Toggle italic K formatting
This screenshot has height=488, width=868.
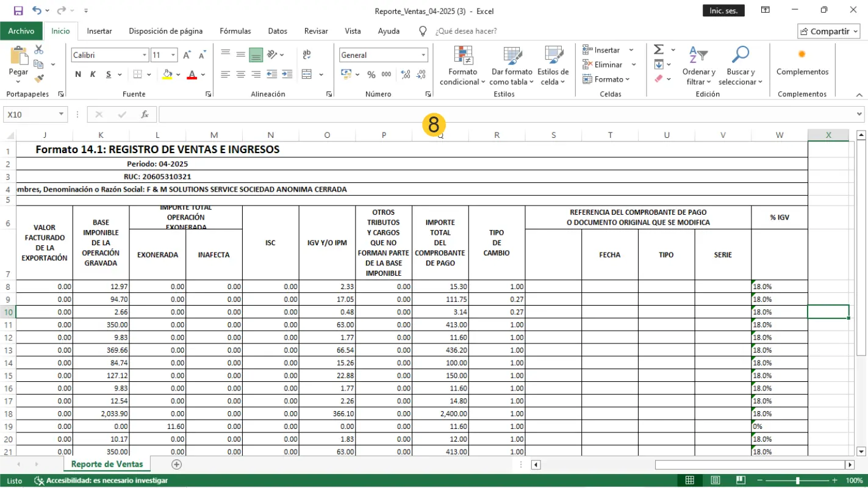93,74
